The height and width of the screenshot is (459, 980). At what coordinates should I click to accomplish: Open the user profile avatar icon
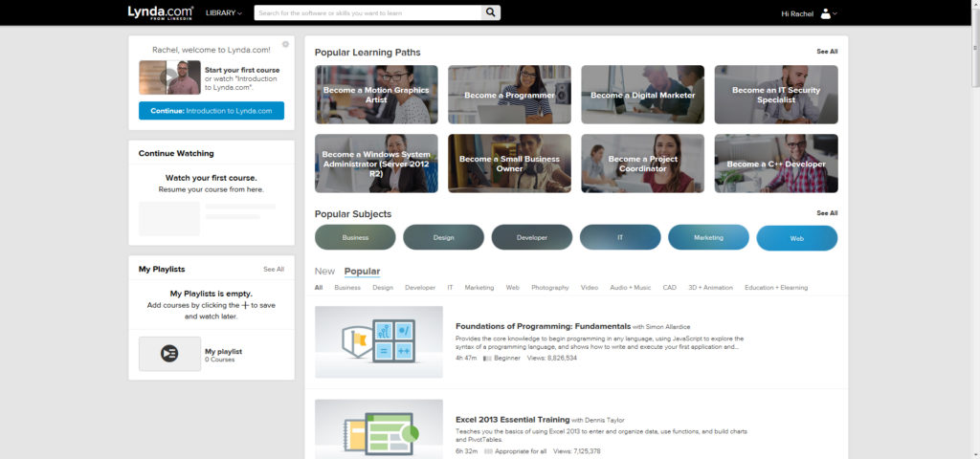point(826,13)
